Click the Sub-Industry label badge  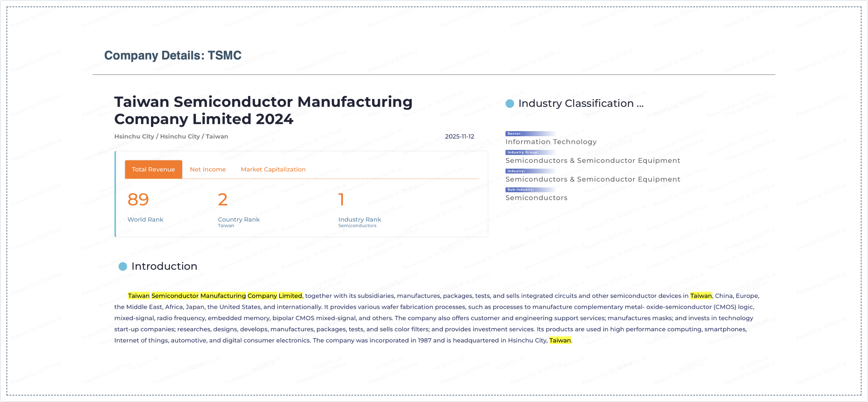[521, 190]
